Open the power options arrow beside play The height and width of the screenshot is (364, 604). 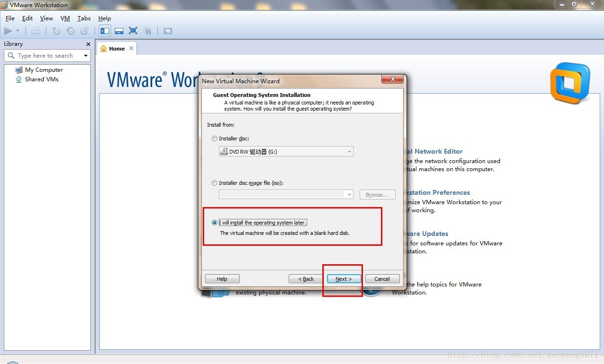[x=18, y=31]
